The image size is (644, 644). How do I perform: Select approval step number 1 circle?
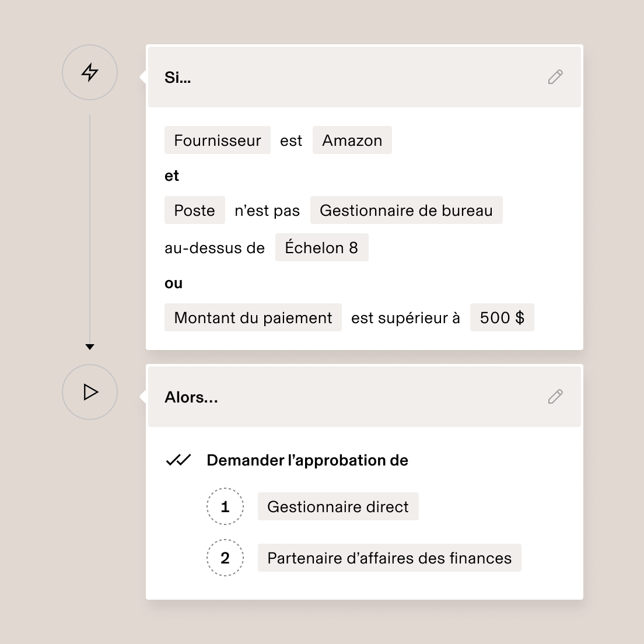(x=225, y=506)
